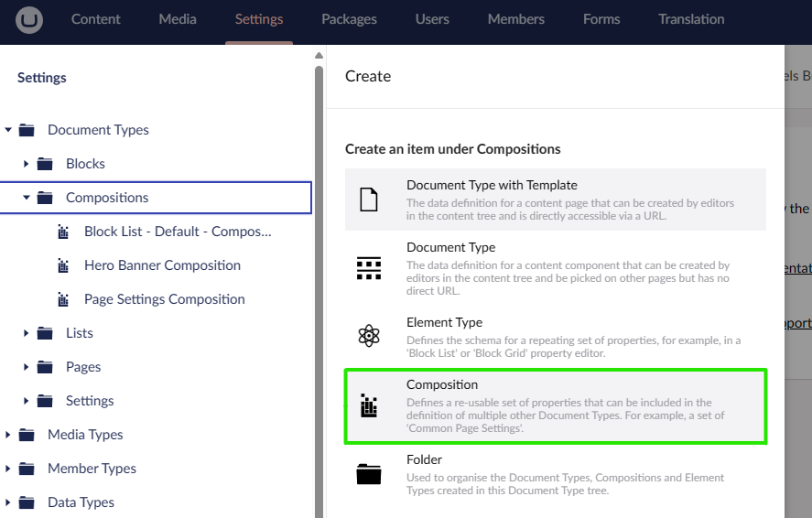Image resolution: width=812 pixels, height=518 pixels.
Task: Click the Element Type atom icon
Action: click(x=369, y=335)
